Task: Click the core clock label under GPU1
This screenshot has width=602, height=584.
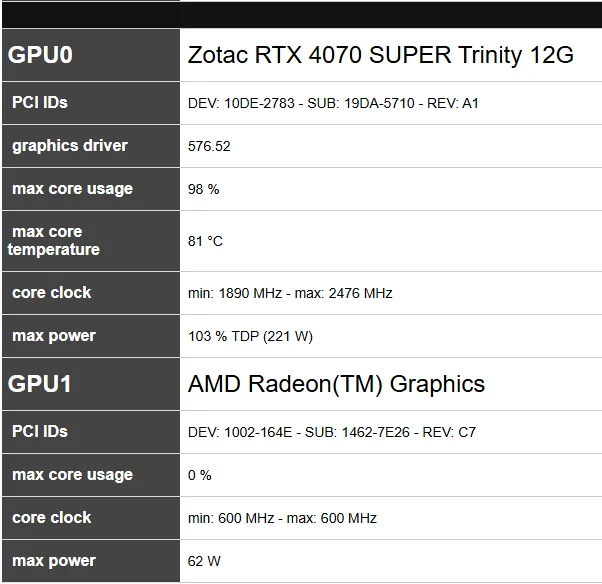Action: pos(51,518)
